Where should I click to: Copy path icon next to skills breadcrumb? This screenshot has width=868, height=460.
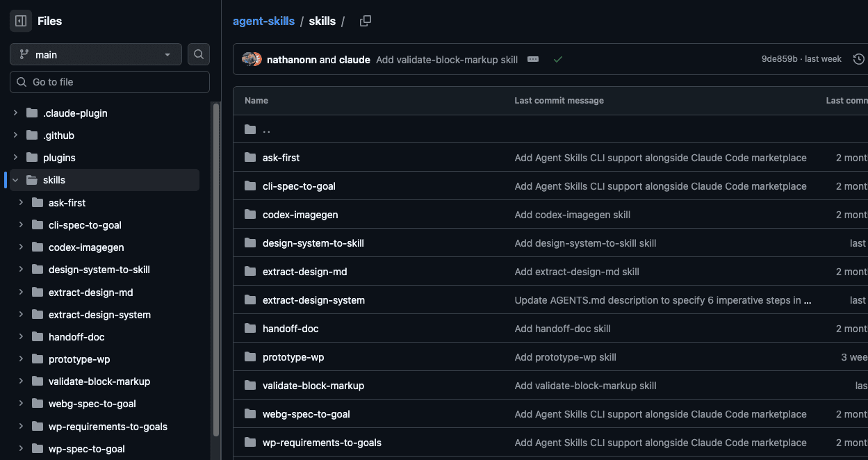[366, 21]
